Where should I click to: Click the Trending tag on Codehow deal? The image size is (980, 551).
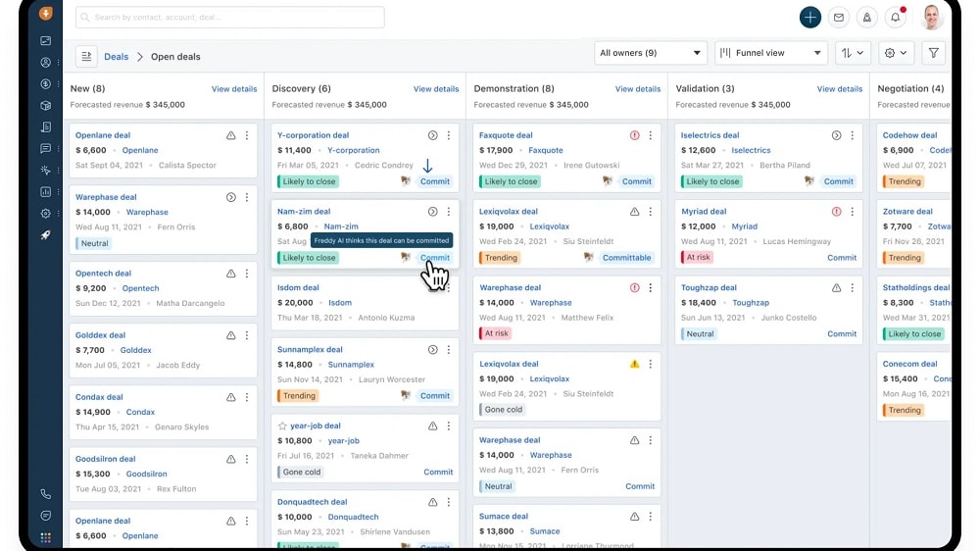click(904, 181)
